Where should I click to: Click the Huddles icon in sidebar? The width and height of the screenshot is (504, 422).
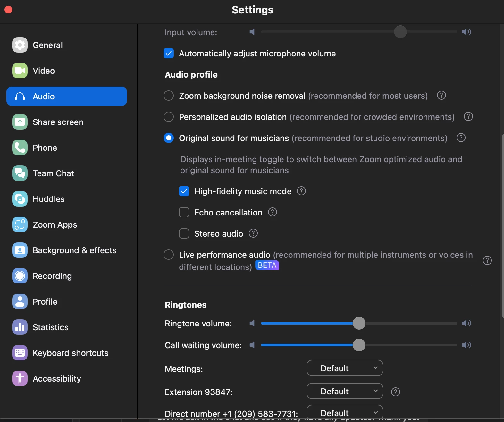(x=20, y=199)
